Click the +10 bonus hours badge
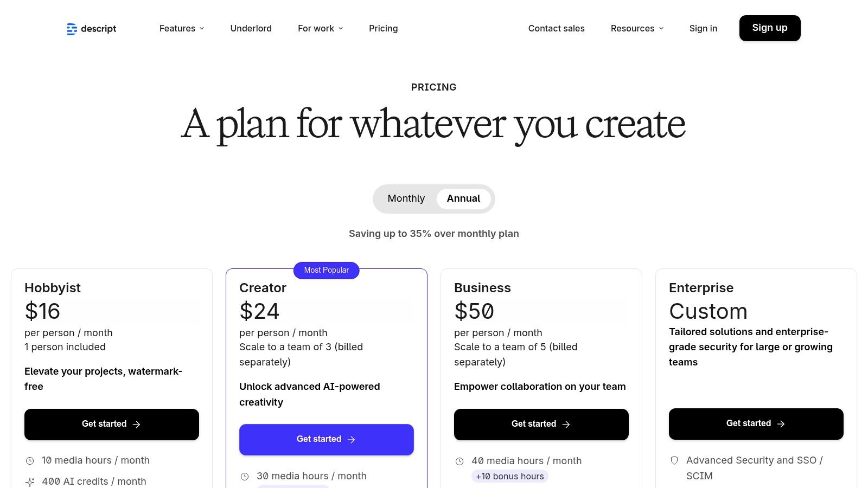 [x=510, y=476]
